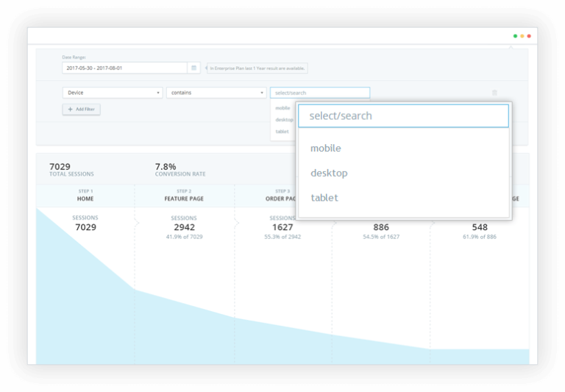Click the 548 sessions value

(x=480, y=227)
